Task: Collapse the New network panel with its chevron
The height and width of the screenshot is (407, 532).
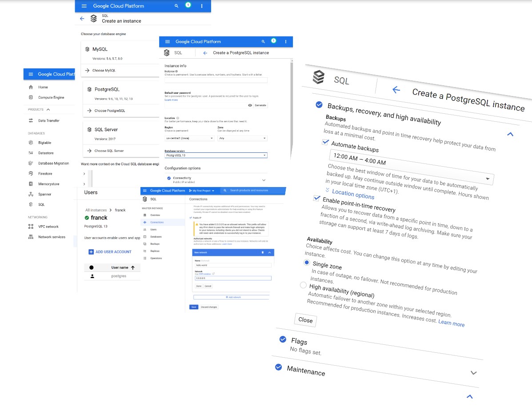Action: coord(269,252)
